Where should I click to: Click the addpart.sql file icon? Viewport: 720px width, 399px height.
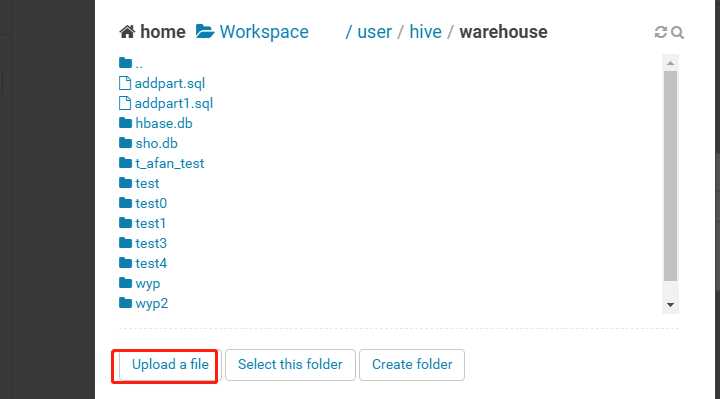pos(124,83)
